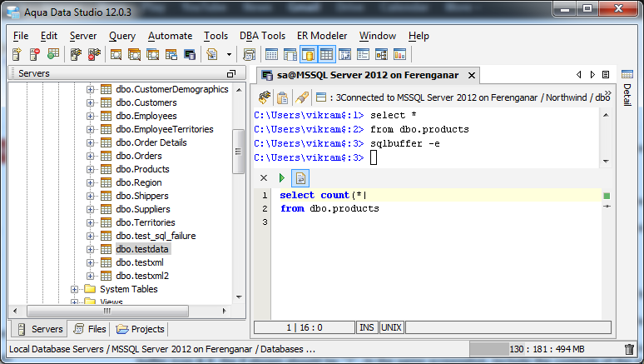Select dbo.Orders in the server tree
This screenshot has height=364, width=644.
(x=139, y=156)
